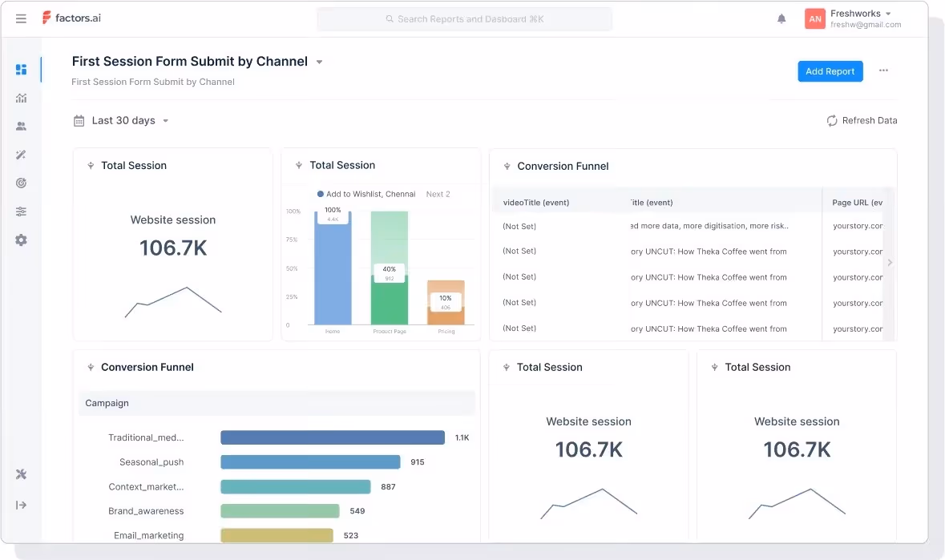The width and height of the screenshot is (945, 560).
Task: Click inside the Search Reports and Dashboard field
Action: (x=466, y=18)
